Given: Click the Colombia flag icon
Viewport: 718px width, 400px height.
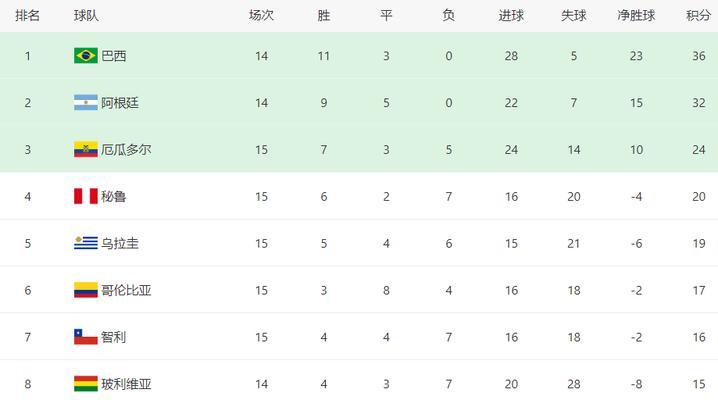Looking at the screenshot, I should click(x=86, y=290).
